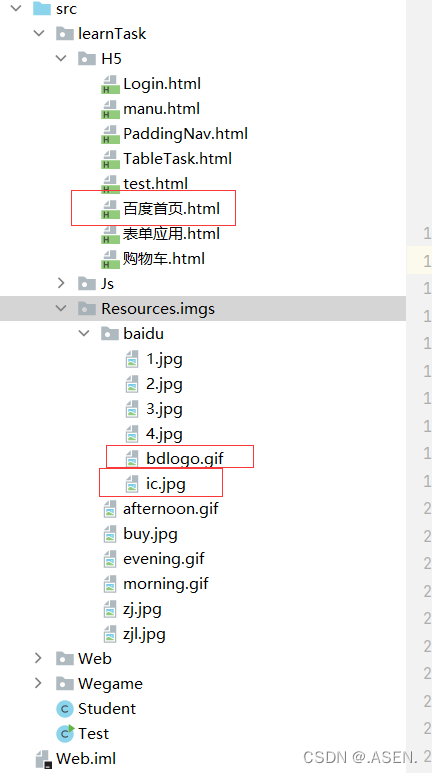Select the Resources.imgs label

point(158,309)
